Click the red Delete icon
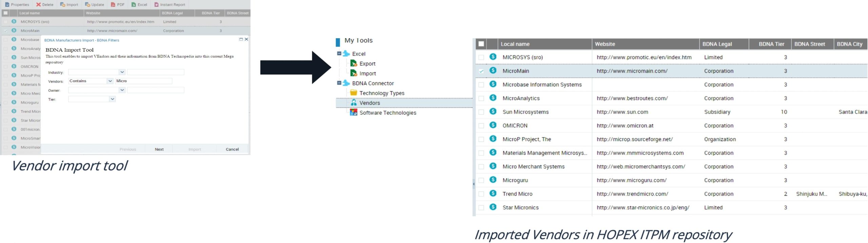The height and width of the screenshot is (243, 868). click(x=38, y=4)
